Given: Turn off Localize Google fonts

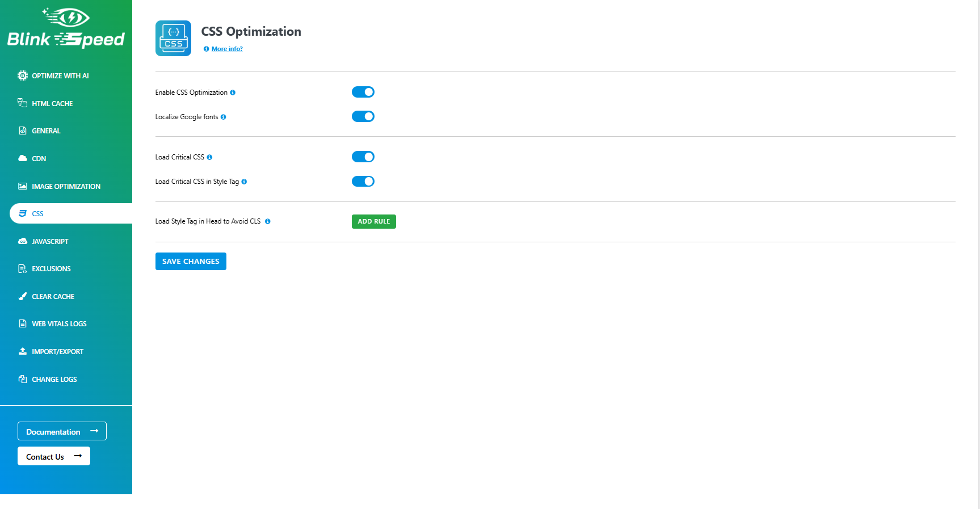Looking at the screenshot, I should 363,116.
